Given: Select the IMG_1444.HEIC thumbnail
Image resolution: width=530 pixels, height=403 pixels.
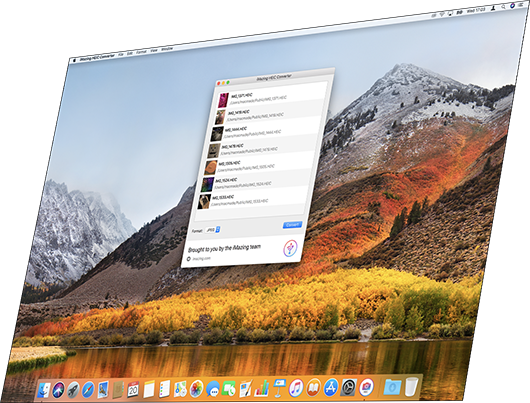Looking at the screenshot, I should (x=217, y=134).
